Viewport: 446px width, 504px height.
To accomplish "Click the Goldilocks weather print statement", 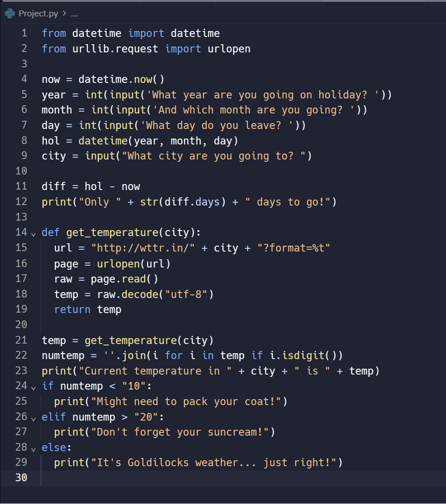I will click(x=198, y=463).
